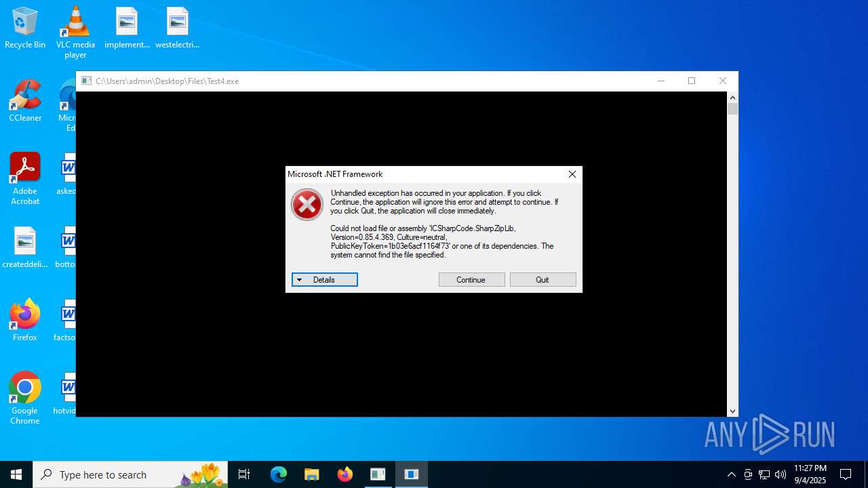Screen dimensions: 868x488
Task: Select VLC media player desktop shortcut
Action: tap(75, 33)
